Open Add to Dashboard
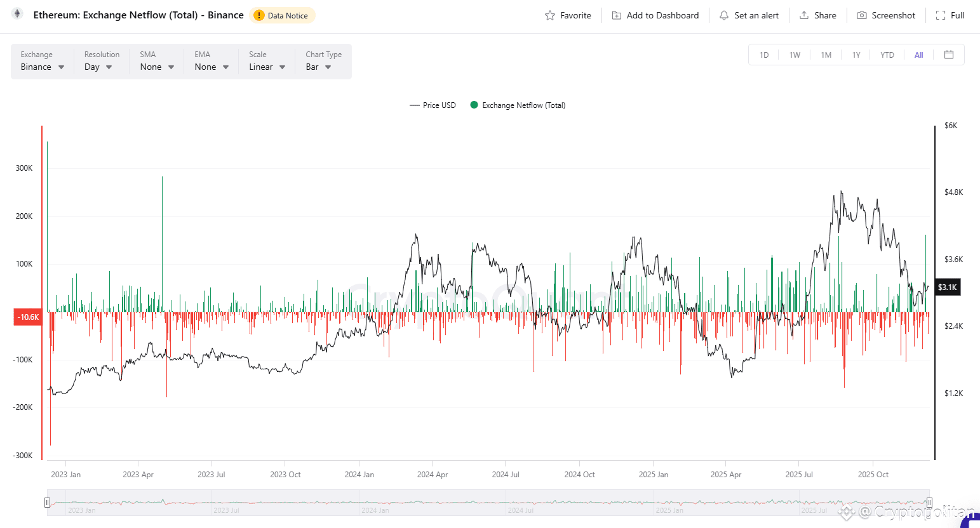This screenshot has width=980, height=528. pyautogui.click(x=655, y=15)
